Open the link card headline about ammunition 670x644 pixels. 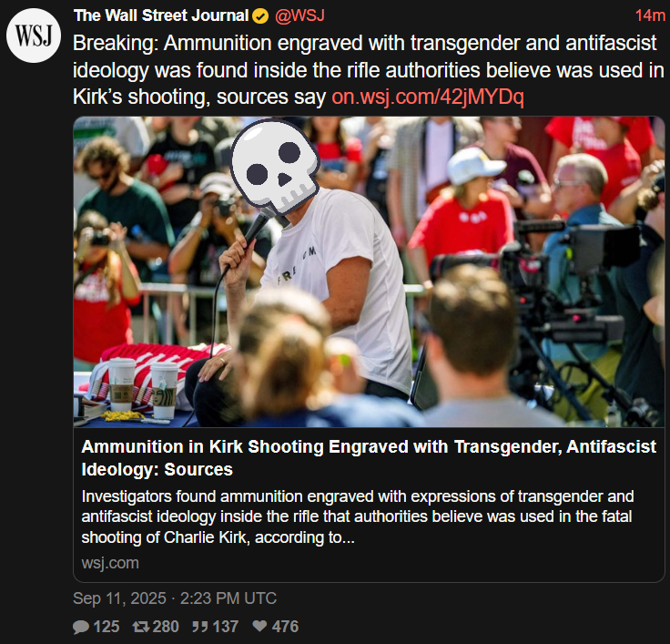[x=369, y=458]
